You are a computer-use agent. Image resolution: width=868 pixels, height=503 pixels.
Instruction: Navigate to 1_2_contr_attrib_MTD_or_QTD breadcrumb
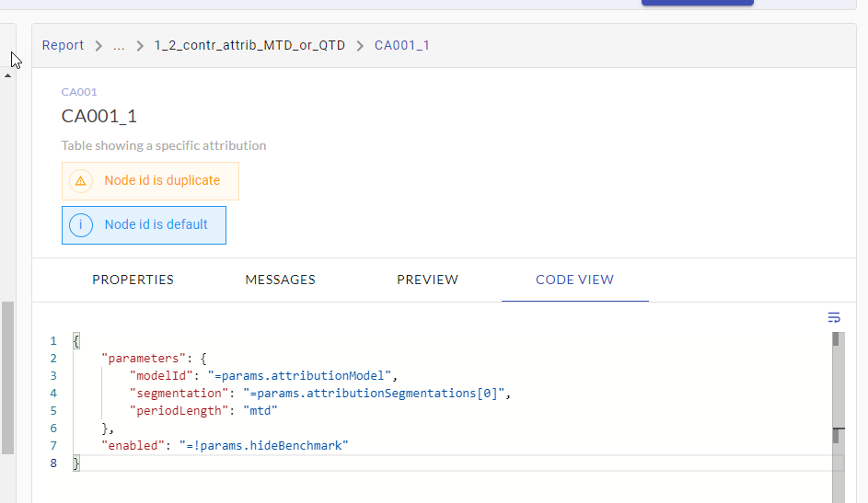249,45
